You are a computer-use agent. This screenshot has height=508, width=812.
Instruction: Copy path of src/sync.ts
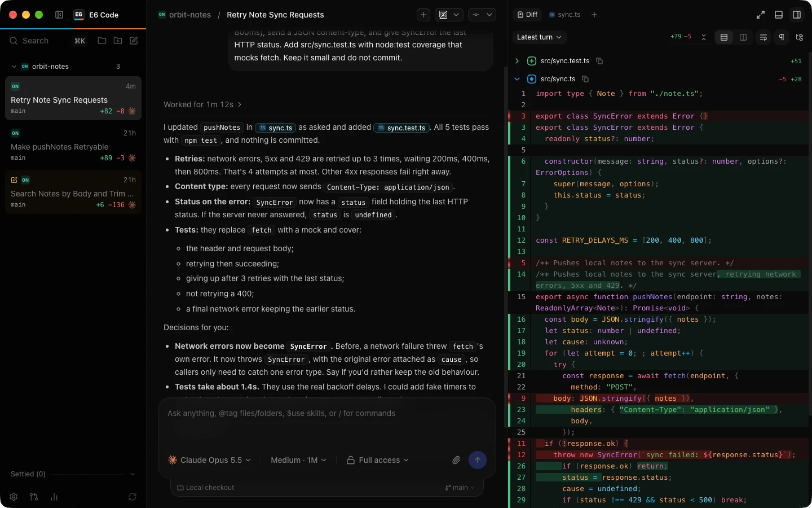[585, 79]
